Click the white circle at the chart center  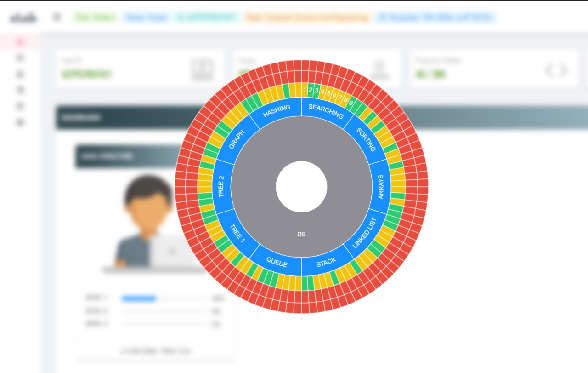coord(301,187)
